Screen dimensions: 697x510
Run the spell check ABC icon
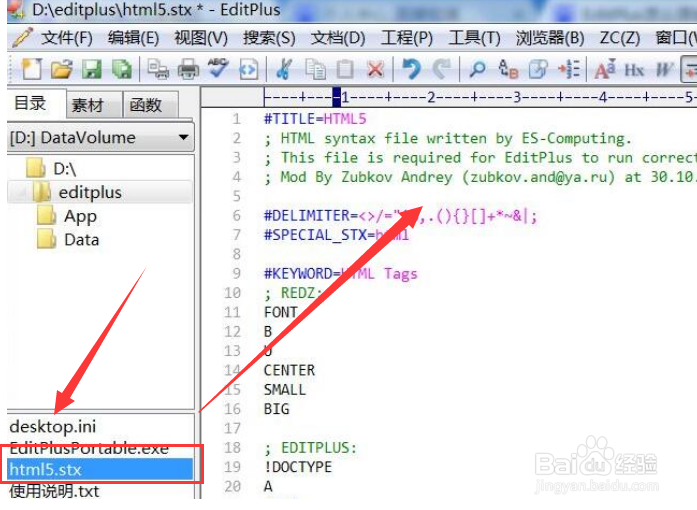pos(218,69)
